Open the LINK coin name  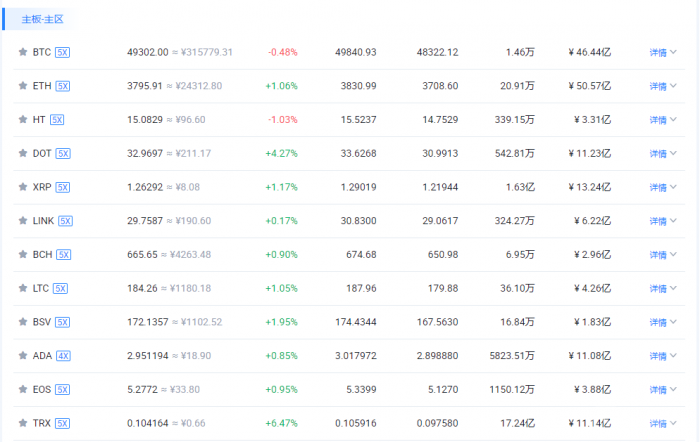click(x=43, y=221)
